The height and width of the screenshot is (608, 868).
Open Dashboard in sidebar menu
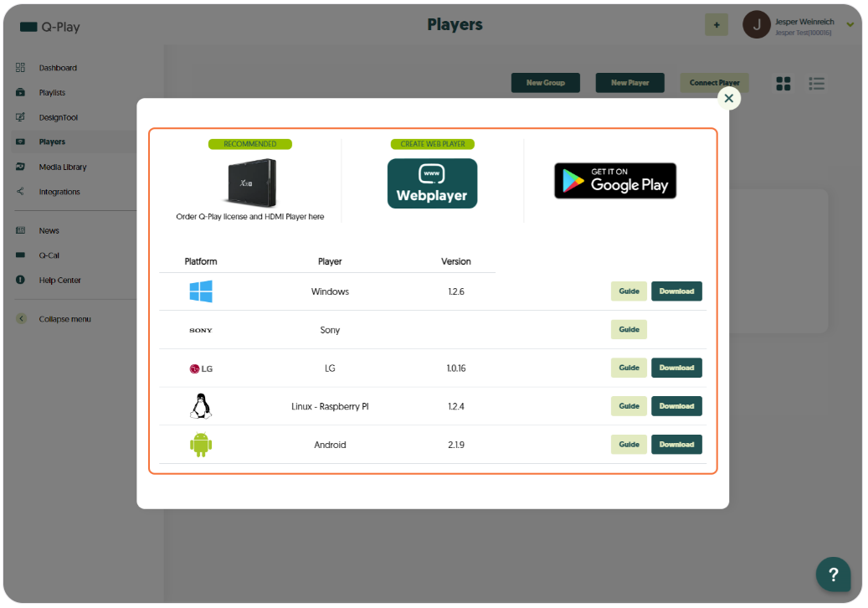58,68
